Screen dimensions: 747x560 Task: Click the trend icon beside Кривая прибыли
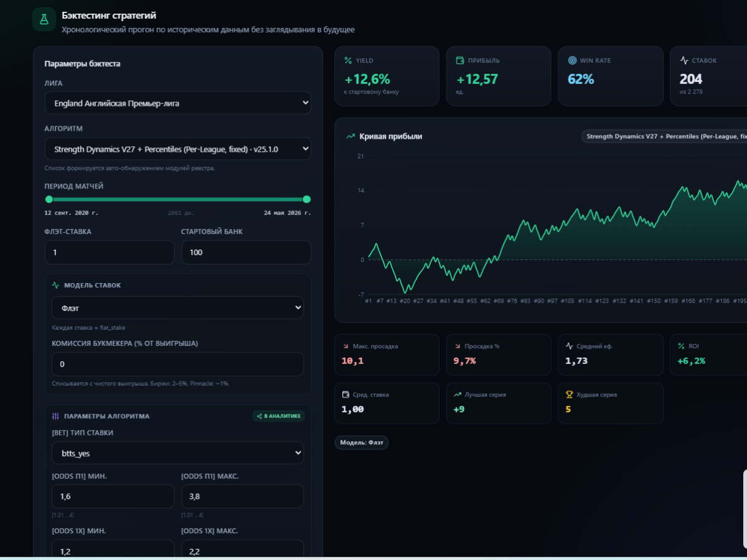(350, 136)
